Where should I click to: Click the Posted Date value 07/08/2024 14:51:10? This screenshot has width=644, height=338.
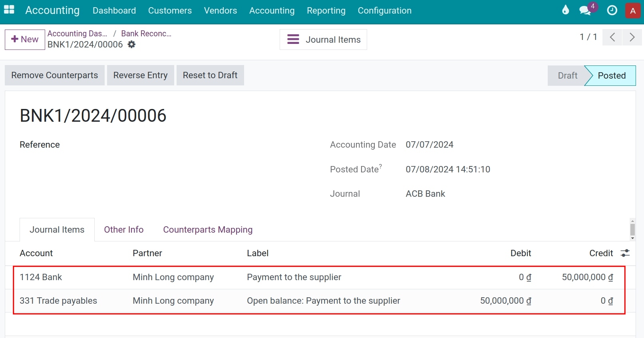pyautogui.click(x=448, y=169)
